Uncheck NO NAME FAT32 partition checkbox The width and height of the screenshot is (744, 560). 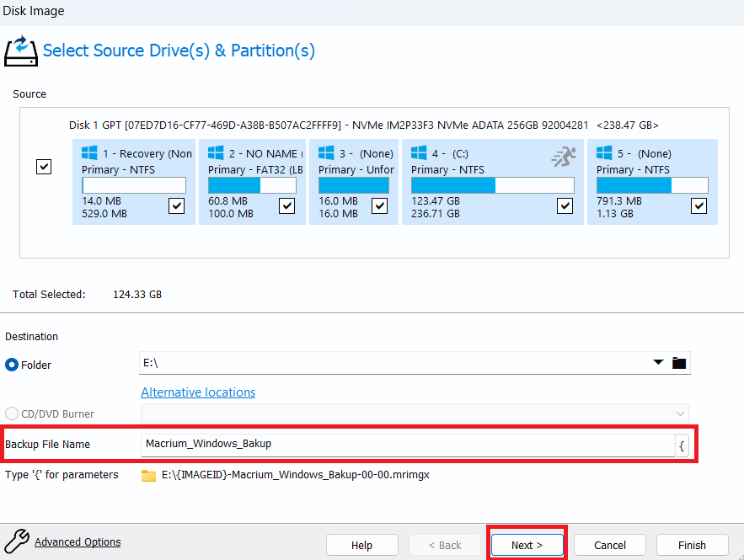(x=286, y=205)
